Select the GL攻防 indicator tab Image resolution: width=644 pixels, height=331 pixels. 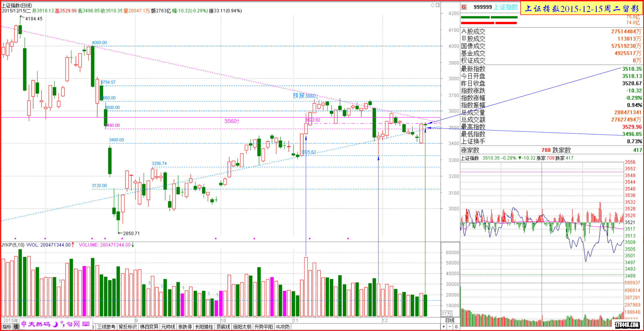(x=283, y=327)
